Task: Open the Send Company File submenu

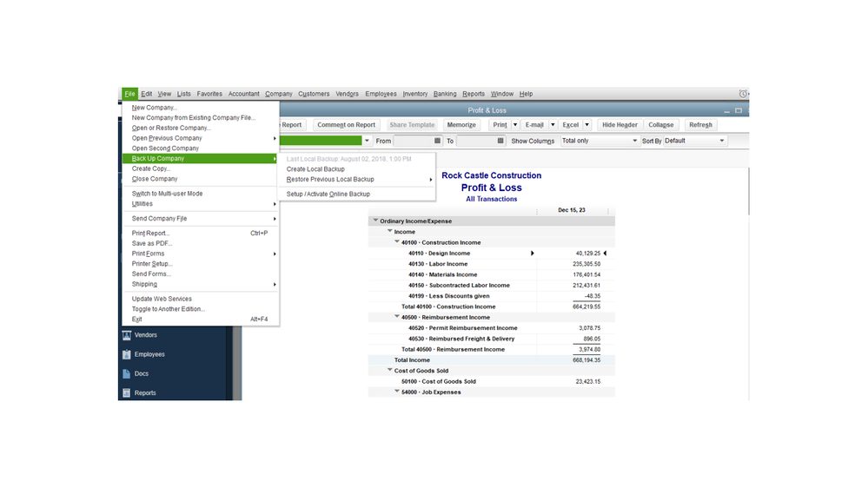Action: tap(201, 219)
